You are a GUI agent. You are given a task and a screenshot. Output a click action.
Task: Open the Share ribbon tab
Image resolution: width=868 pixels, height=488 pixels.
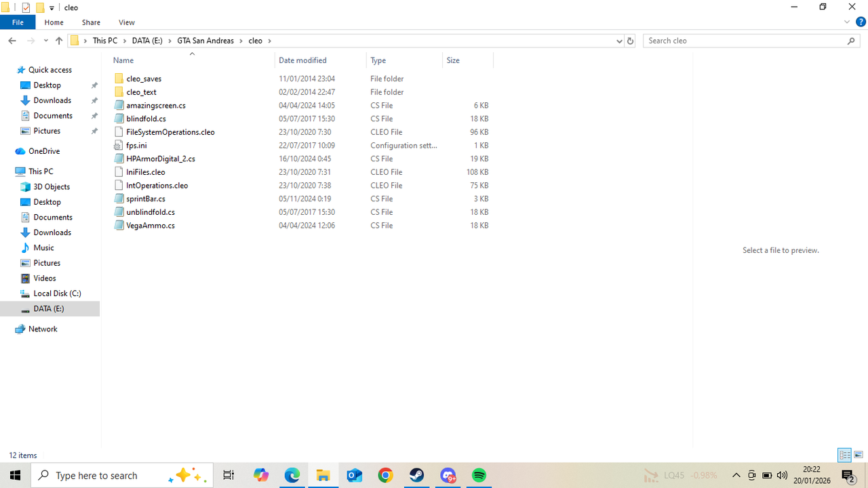point(91,22)
